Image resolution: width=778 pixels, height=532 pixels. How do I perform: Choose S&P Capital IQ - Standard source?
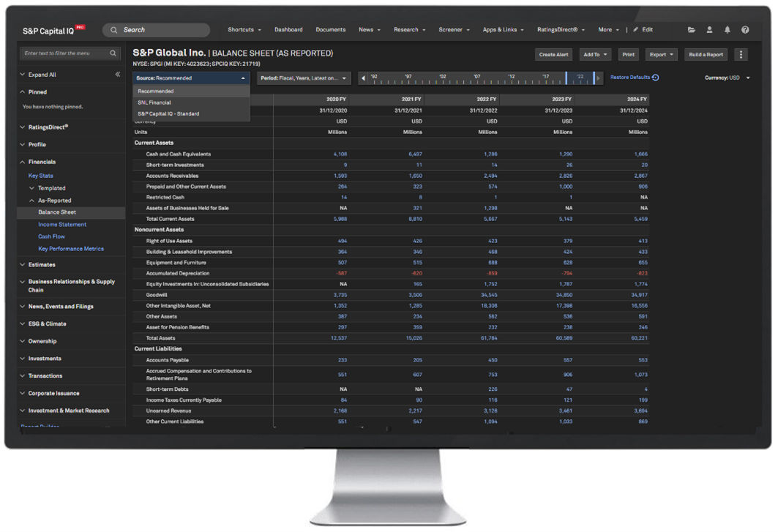point(168,113)
